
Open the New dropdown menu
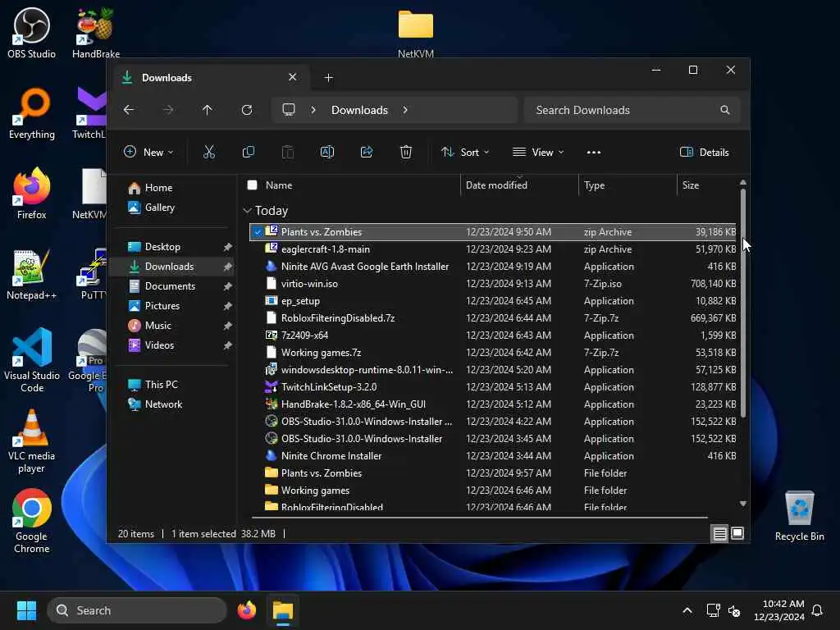point(148,152)
